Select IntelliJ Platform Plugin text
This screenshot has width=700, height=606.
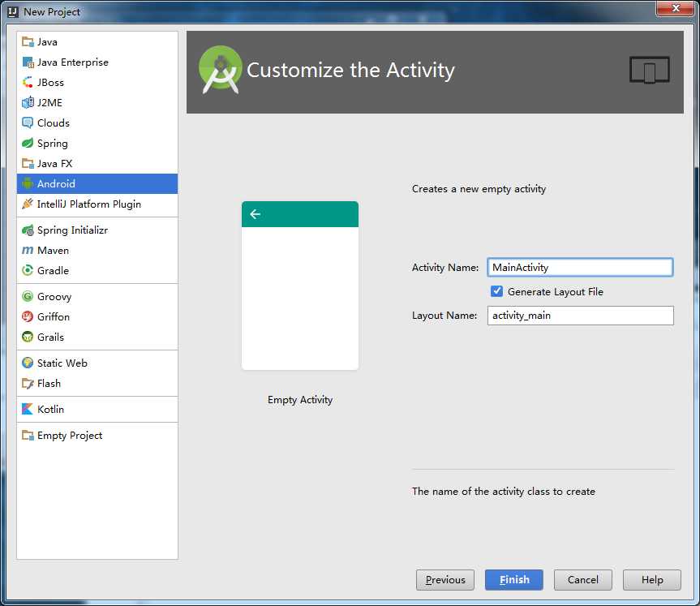pos(89,204)
